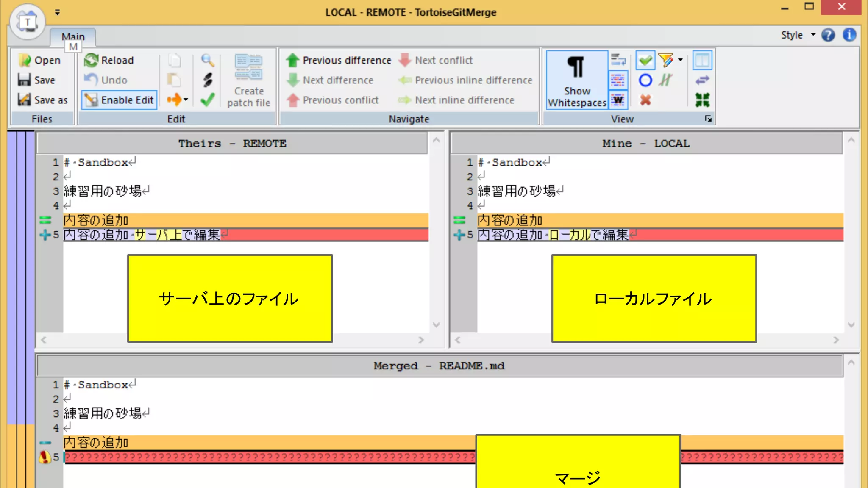Click the red X icon in View group

[x=645, y=100]
